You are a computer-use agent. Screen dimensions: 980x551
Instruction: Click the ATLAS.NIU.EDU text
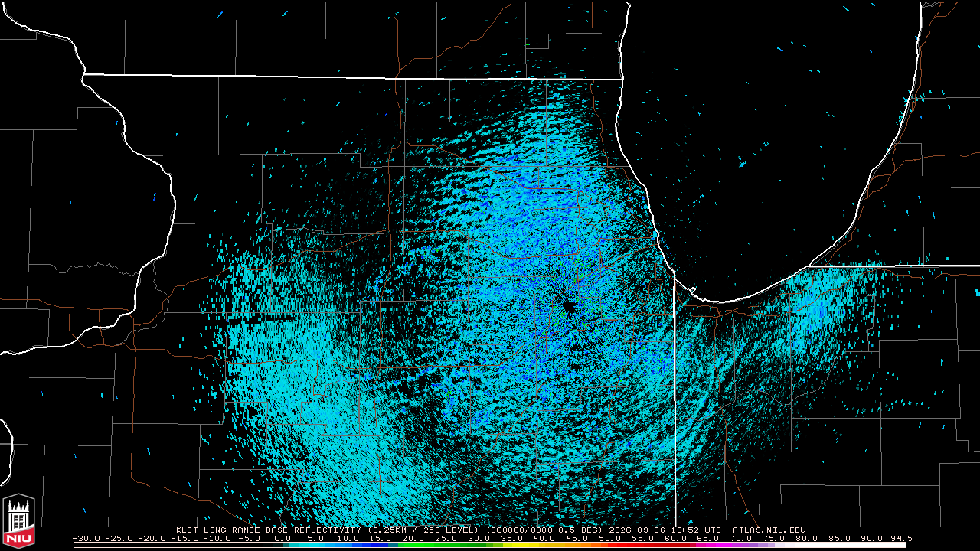point(769,530)
